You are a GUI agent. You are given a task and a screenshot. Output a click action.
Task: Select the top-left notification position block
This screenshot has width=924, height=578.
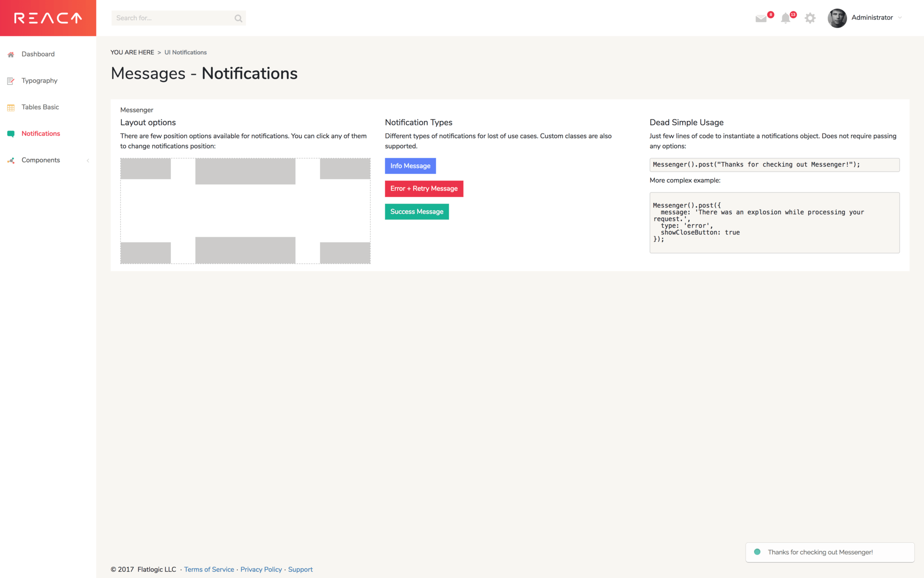pos(145,169)
